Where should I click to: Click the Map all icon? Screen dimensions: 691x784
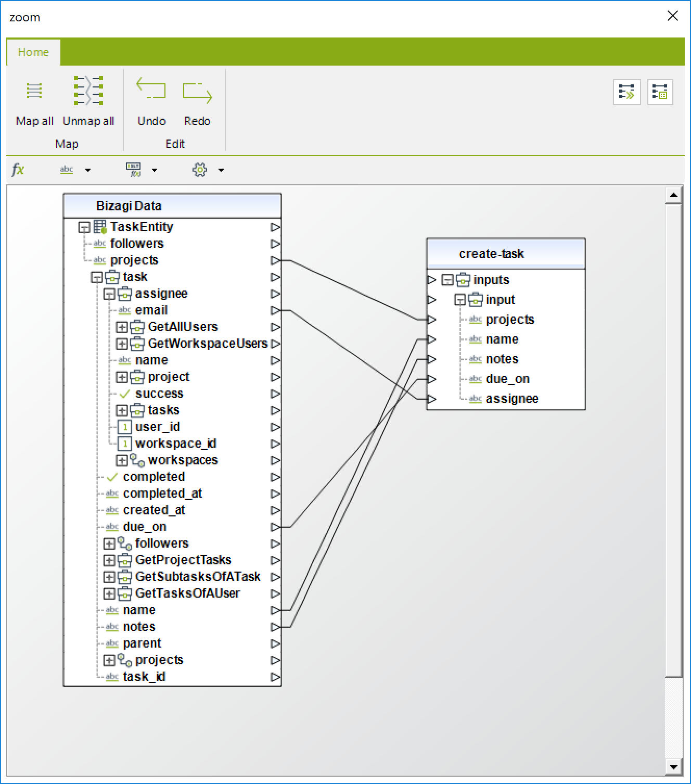(34, 91)
